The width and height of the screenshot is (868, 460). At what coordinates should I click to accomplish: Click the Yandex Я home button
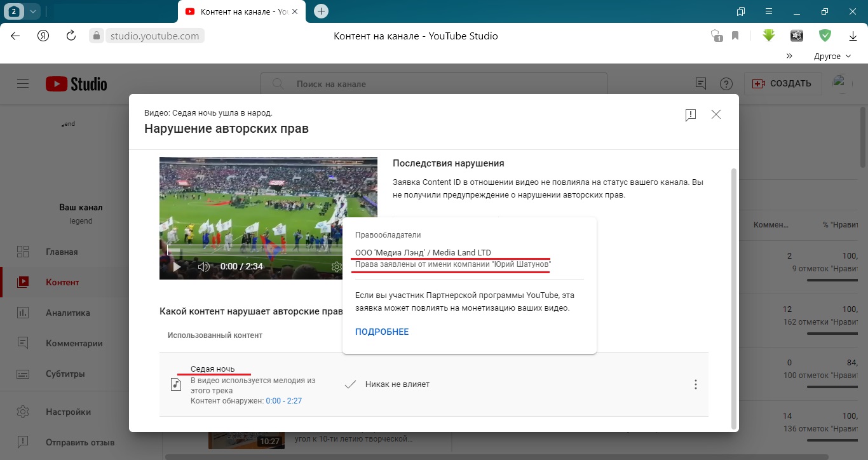[x=43, y=36]
